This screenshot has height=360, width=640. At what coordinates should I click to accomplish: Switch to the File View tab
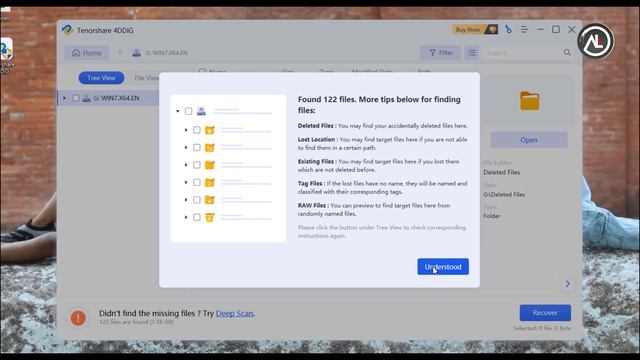point(146,78)
